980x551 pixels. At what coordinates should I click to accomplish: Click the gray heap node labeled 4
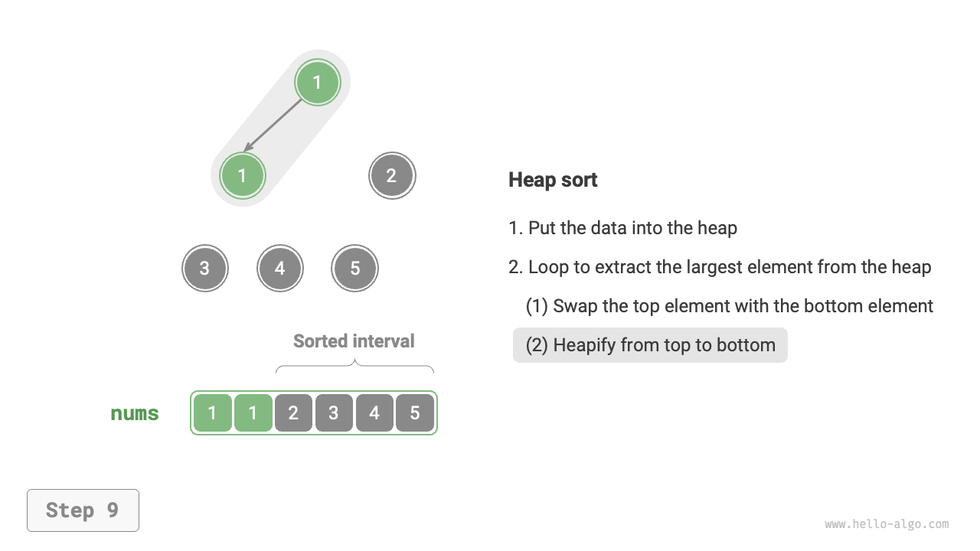coord(279,269)
